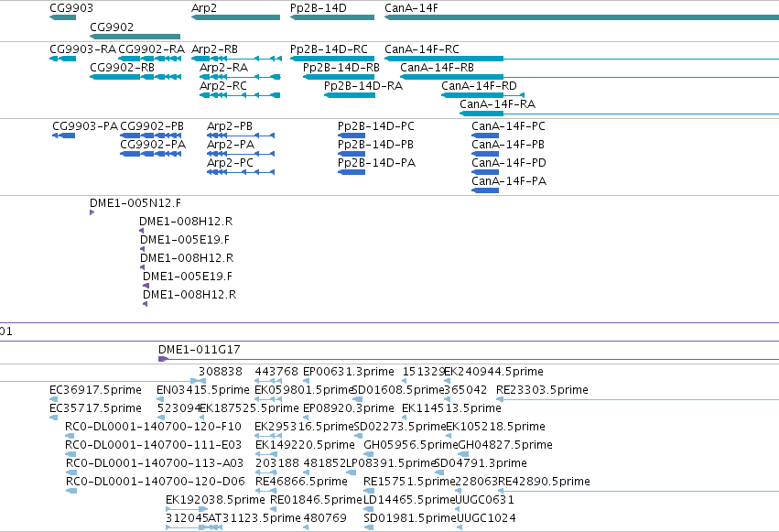Select transcript Pp2B-14D-RC
The image size is (779, 532).
coord(332,59)
